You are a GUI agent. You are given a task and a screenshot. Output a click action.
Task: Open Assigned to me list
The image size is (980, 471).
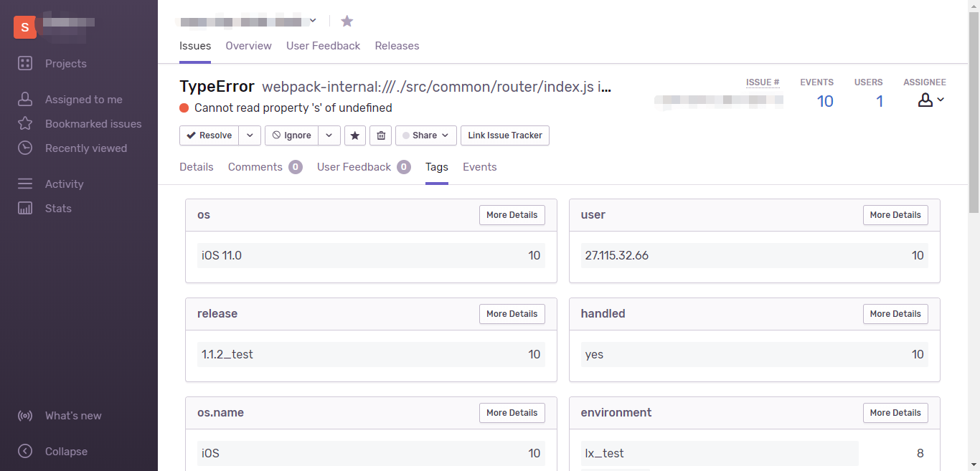[x=83, y=100]
